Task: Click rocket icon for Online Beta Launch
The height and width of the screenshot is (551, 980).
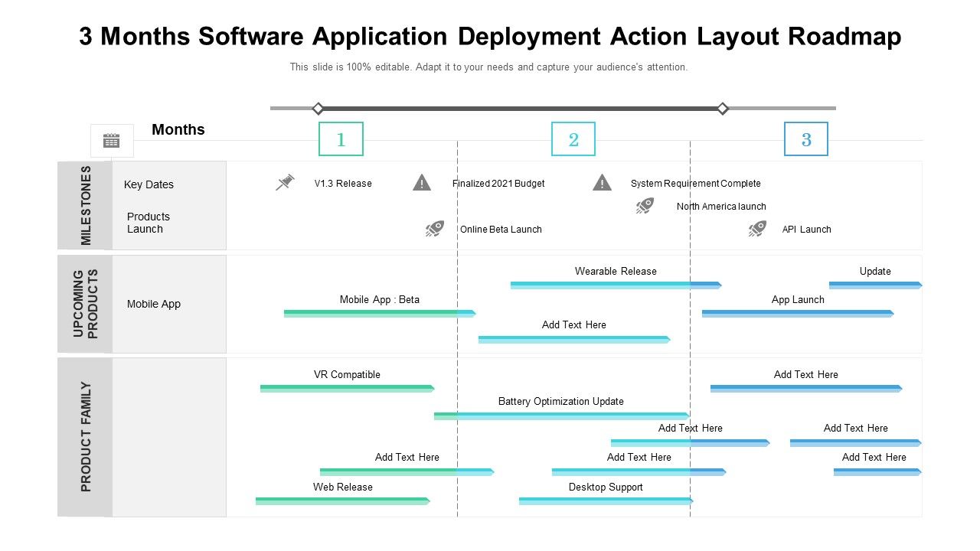Action: click(x=435, y=229)
